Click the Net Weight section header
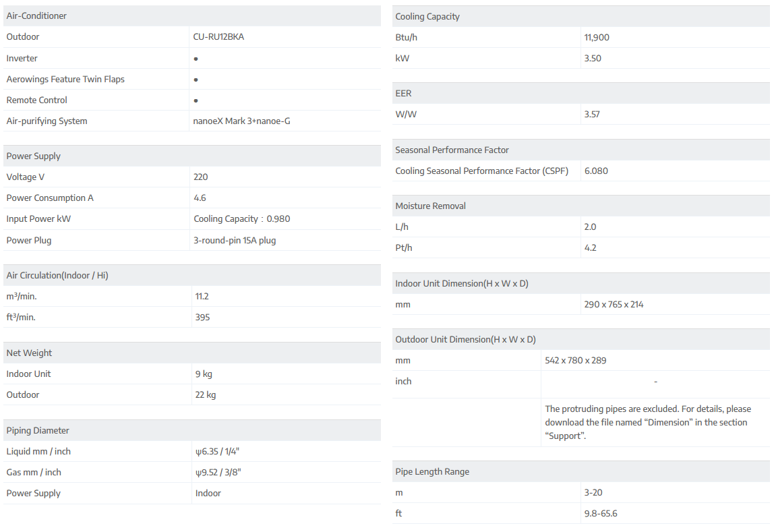The image size is (774, 532). [29, 353]
